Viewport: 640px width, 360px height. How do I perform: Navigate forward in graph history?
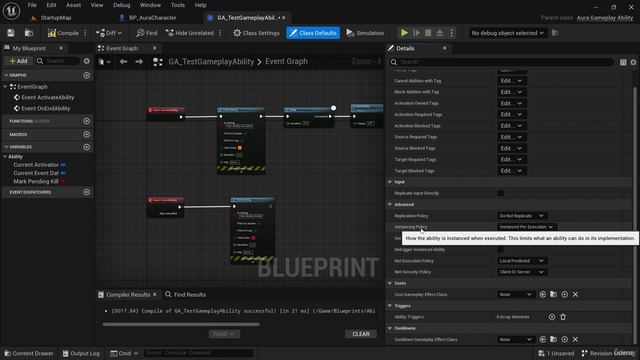coord(139,62)
